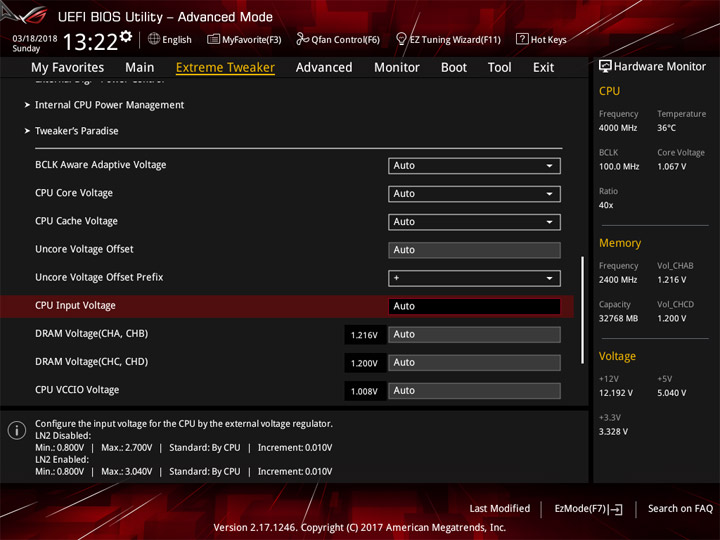Click the 13:22 clock display
The height and width of the screenshot is (540, 720).
coord(90,42)
